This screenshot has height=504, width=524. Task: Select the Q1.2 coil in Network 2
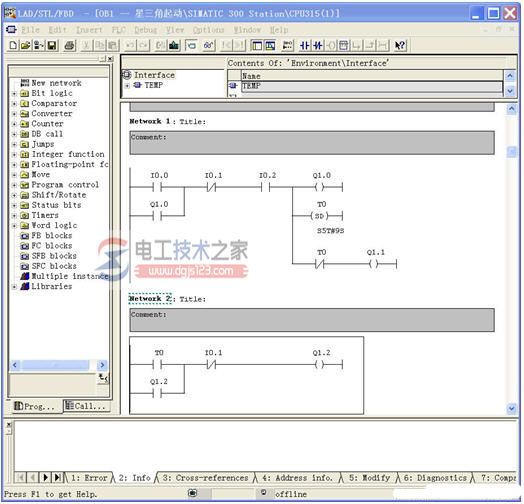pos(320,365)
